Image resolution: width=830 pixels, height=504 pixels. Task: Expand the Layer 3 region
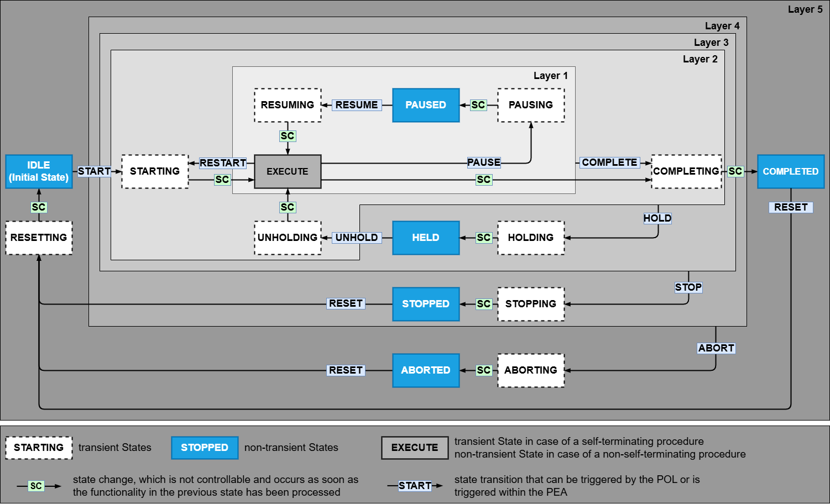(711, 41)
